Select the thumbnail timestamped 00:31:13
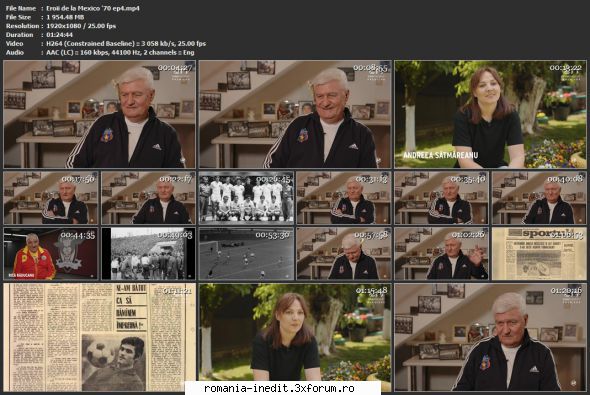The width and height of the screenshot is (590, 395). point(344,198)
